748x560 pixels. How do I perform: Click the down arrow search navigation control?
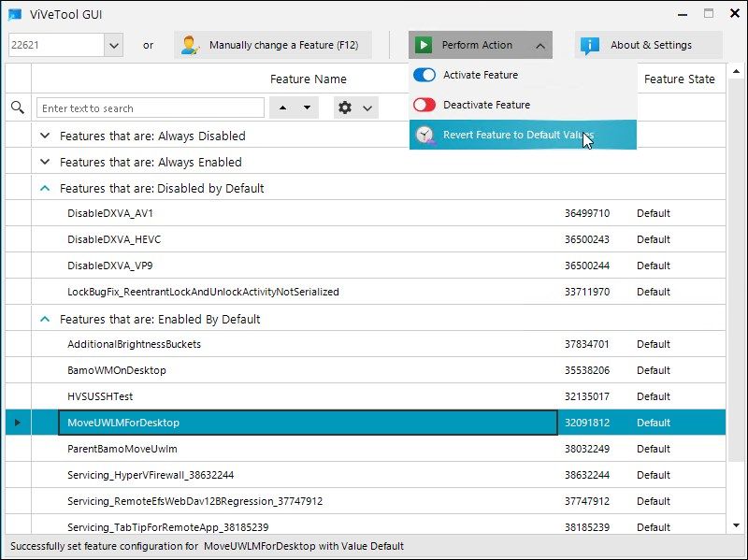(306, 108)
